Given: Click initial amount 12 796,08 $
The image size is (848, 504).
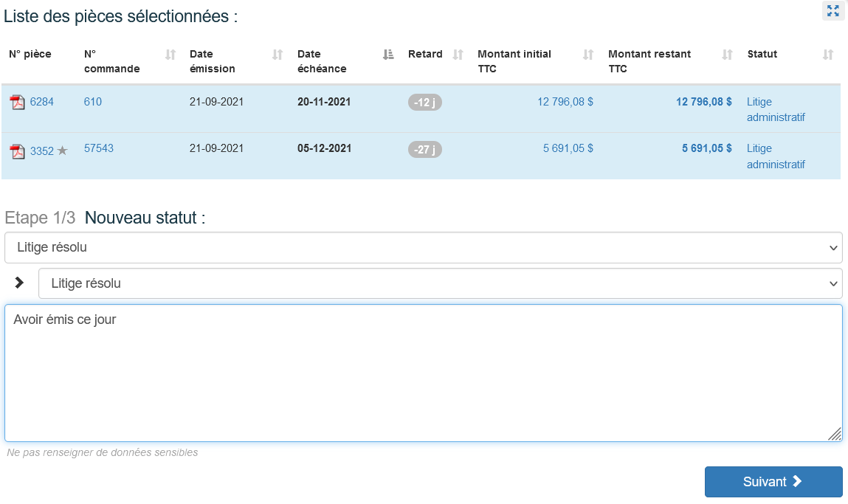Looking at the screenshot, I should point(565,102).
